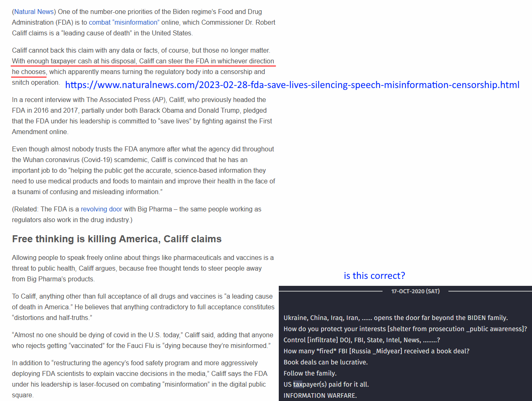The height and width of the screenshot is (401, 532).
Task: Click the paragraph beginning "To Califf, anything other than full acceptance"
Action: [143, 307]
